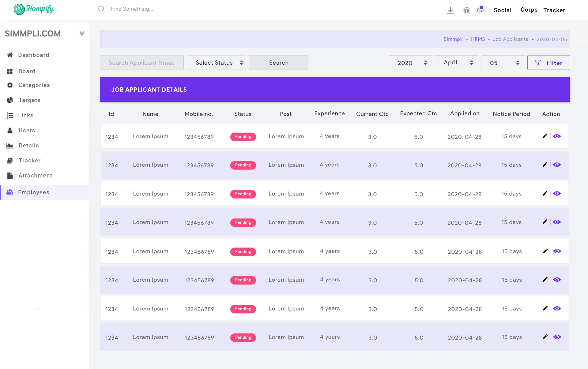
Task: Open the bug report icon
Action: click(x=466, y=10)
